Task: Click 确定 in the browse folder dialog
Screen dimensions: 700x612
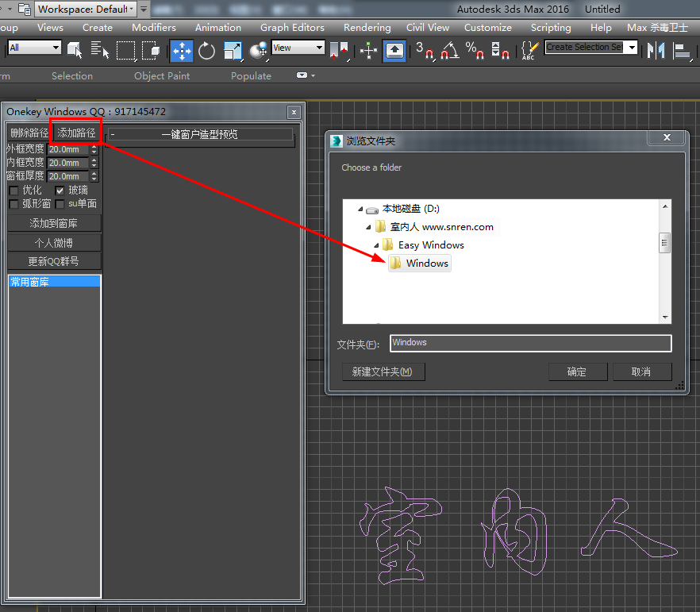Action: [x=577, y=371]
